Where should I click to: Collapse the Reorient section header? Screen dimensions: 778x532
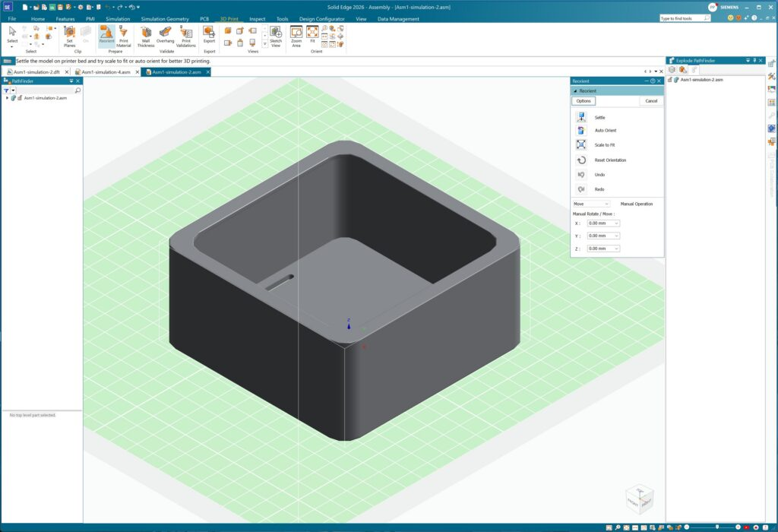tap(576, 90)
